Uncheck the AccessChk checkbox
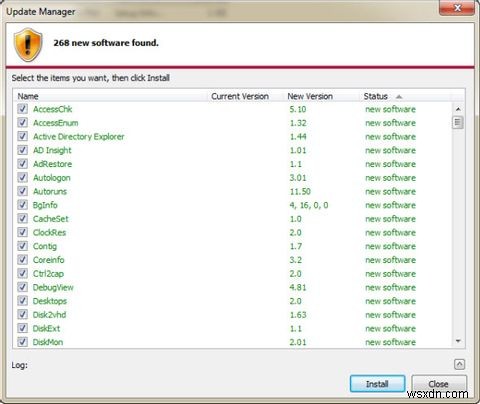The height and width of the screenshot is (404, 480). click(22, 109)
